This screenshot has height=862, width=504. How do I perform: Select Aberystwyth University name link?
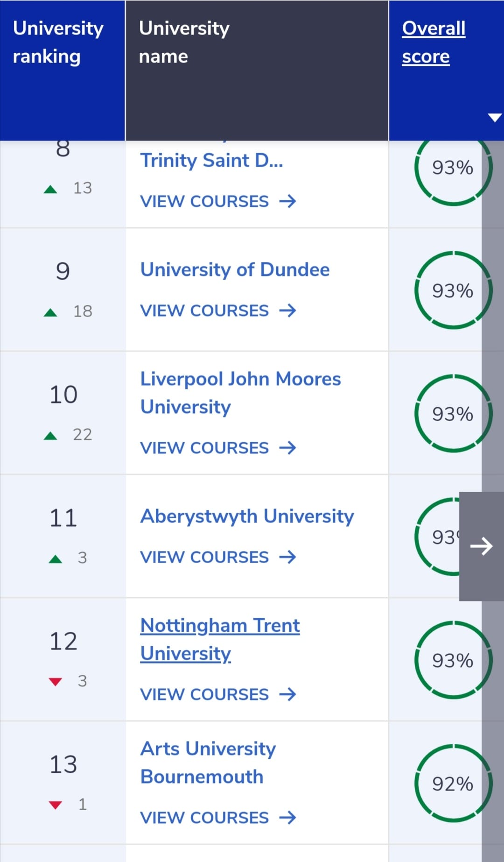pos(247,516)
